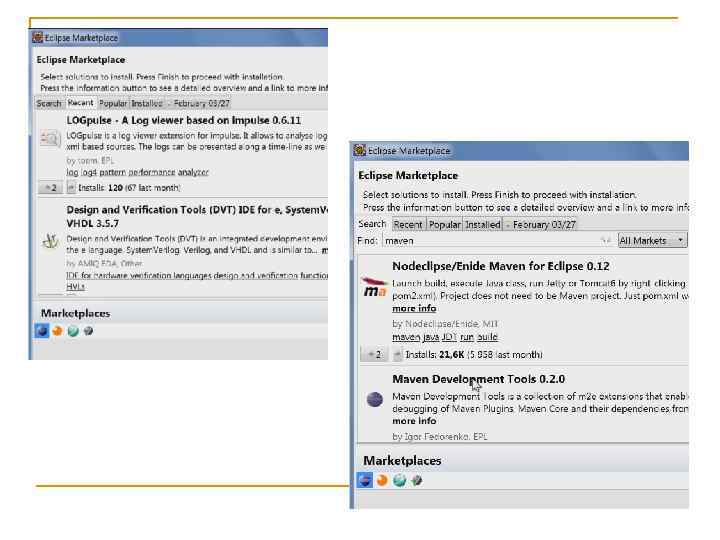Select the Nodeclipse/Enide Maven for Eclipse title
The width and height of the screenshot is (720, 540).
pyautogui.click(x=501, y=266)
